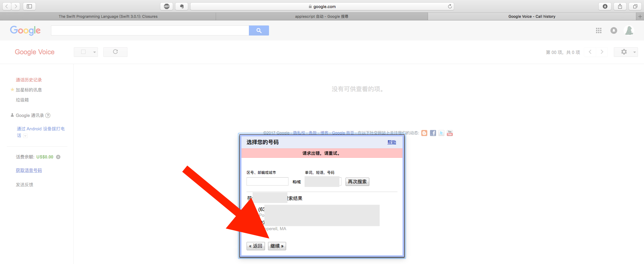The width and height of the screenshot is (644, 264).
Task: Open Google notifications bell icon
Action: pyautogui.click(x=614, y=30)
